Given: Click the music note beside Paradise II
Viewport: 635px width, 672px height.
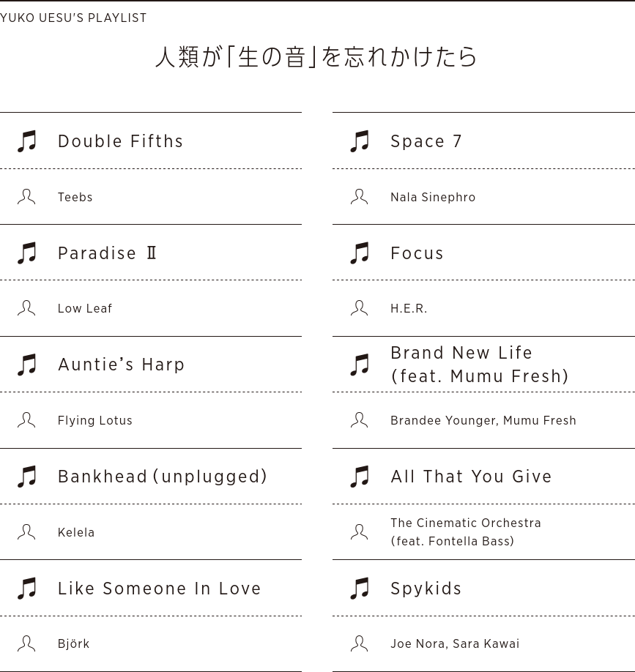Looking at the screenshot, I should click(27, 253).
